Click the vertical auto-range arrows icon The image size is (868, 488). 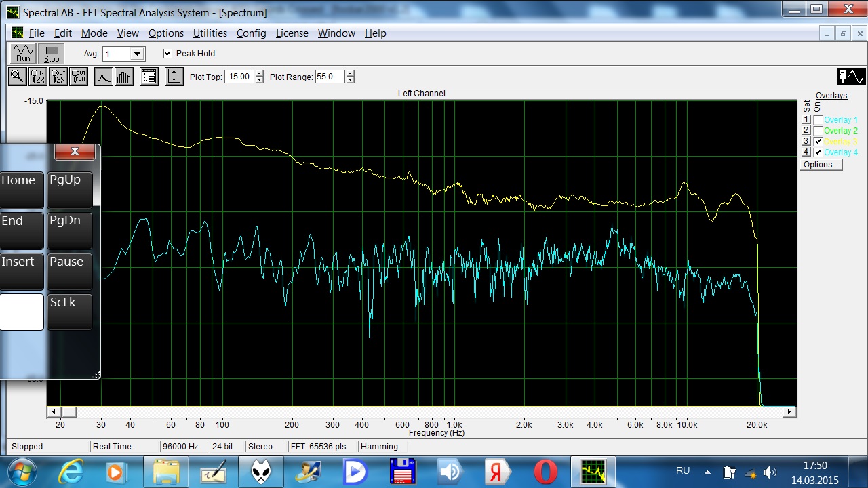(x=174, y=77)
